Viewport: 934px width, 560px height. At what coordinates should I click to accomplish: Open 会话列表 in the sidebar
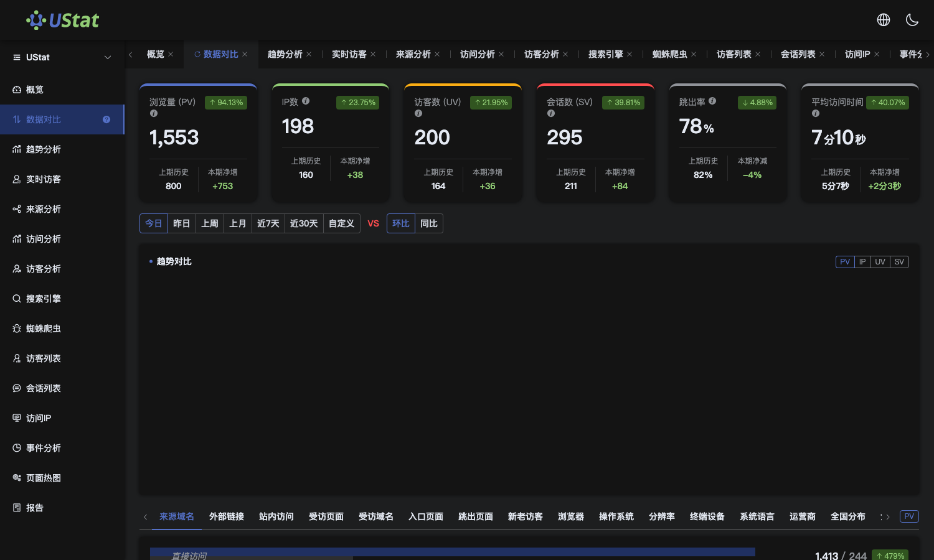tap(62, 388)
